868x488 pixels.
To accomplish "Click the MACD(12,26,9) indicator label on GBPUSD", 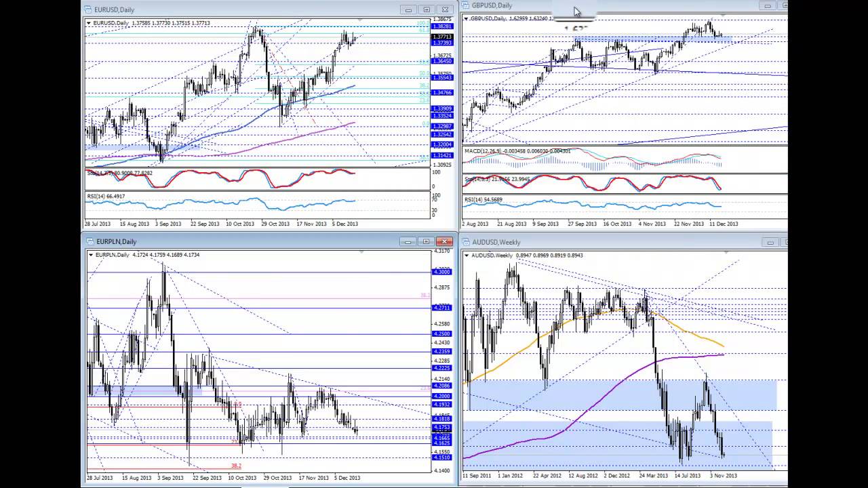I will point(518,151).
